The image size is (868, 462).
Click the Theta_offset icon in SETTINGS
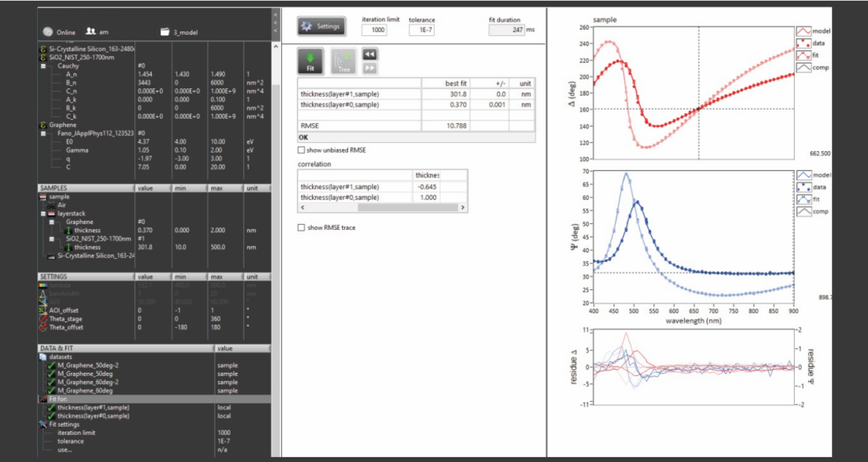tap(43, 327)
